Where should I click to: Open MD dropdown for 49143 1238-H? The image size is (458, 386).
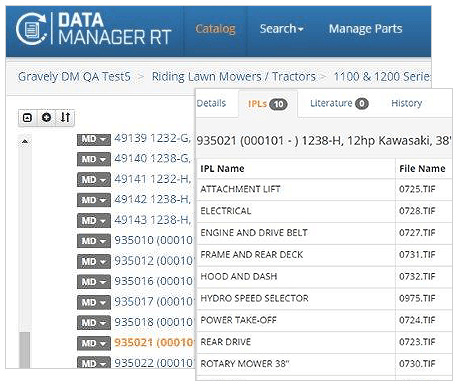[x=94, y=221]
